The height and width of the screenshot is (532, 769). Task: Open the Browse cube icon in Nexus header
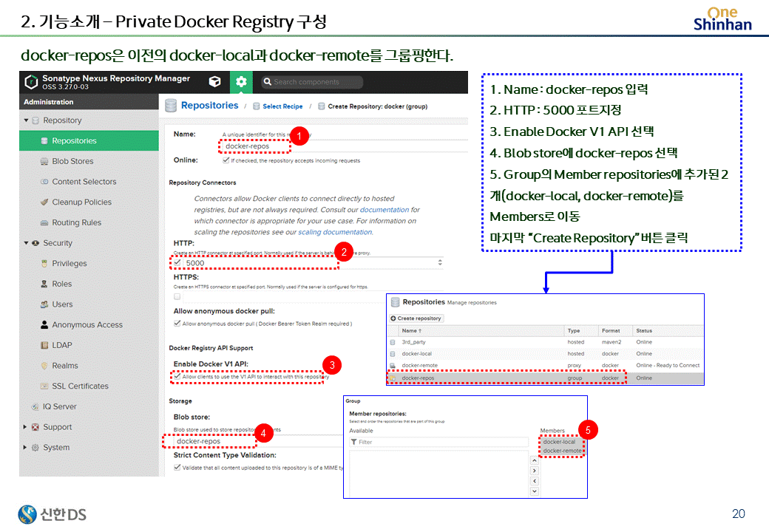click(x=215, y=82)
